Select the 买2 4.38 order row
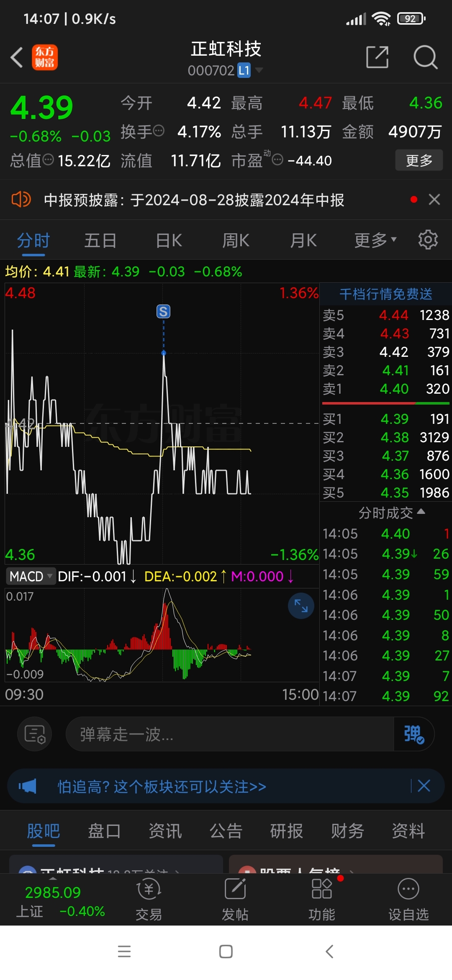452x980 pixels. tap(385, 437)
